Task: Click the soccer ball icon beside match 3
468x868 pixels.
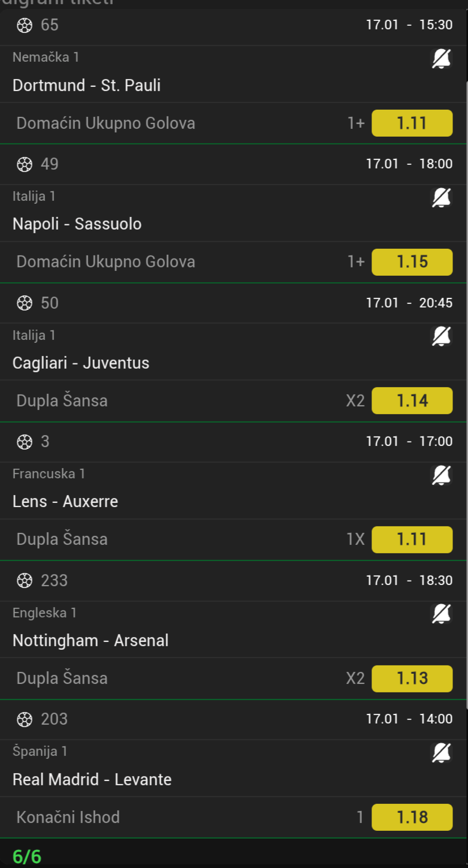Action: (x=25, y=442)
